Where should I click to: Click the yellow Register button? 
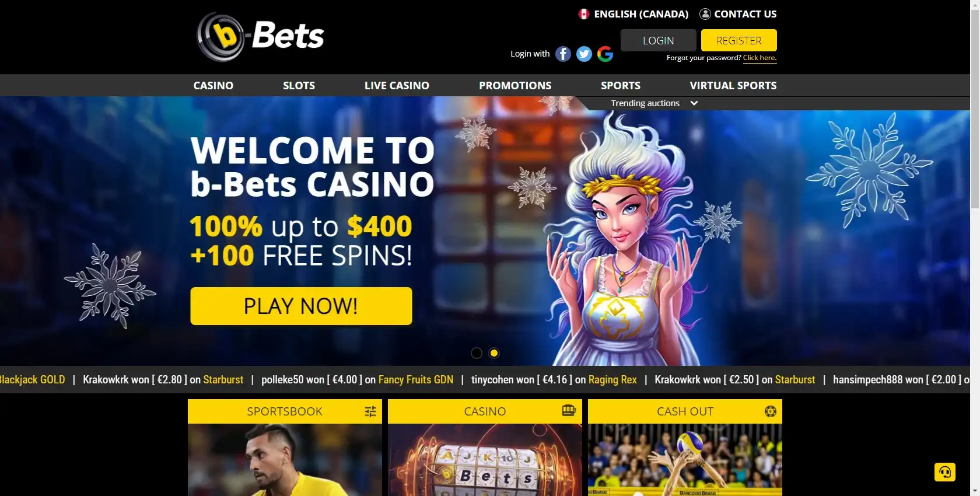point(739,40)
